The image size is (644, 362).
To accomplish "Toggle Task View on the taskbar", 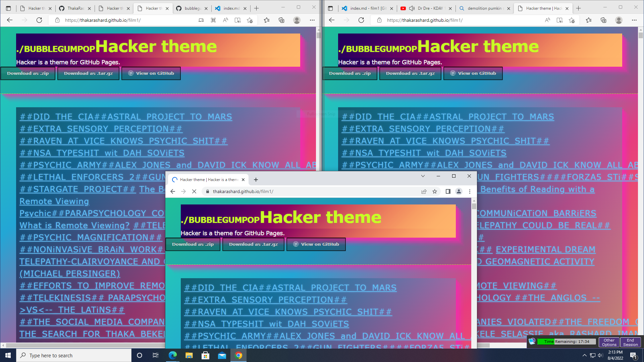I will coord(155,355).
